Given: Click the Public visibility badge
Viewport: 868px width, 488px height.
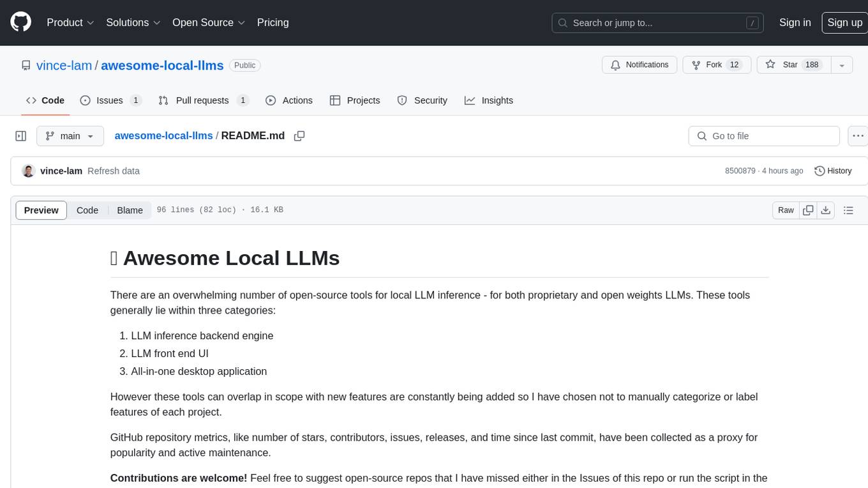Looking at the screenshot, I should (245, 65).
